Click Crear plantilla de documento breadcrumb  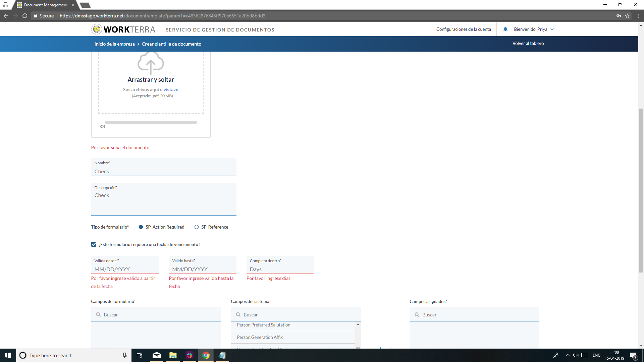tap(171, 44)
